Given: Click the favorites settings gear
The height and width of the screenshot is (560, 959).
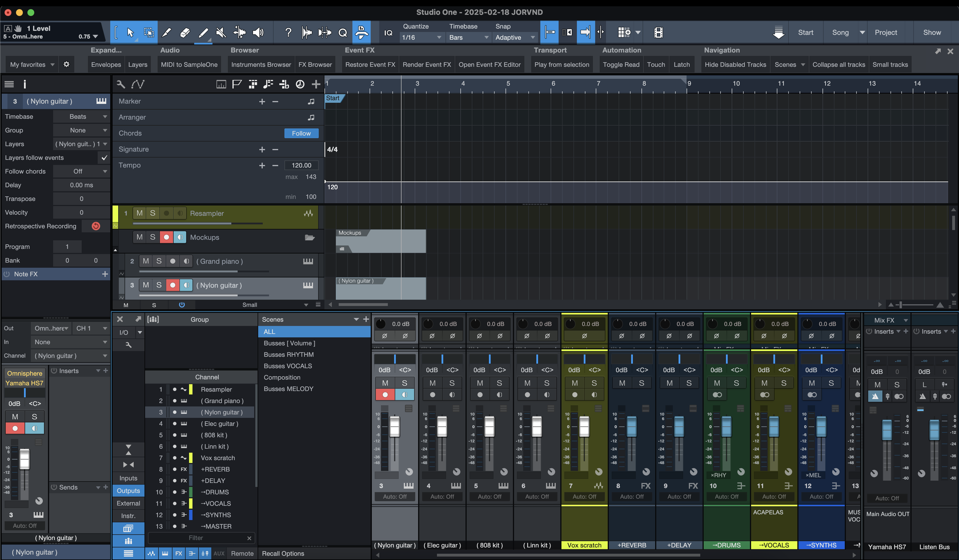Looking at the screenshot, I should (66, 64).
